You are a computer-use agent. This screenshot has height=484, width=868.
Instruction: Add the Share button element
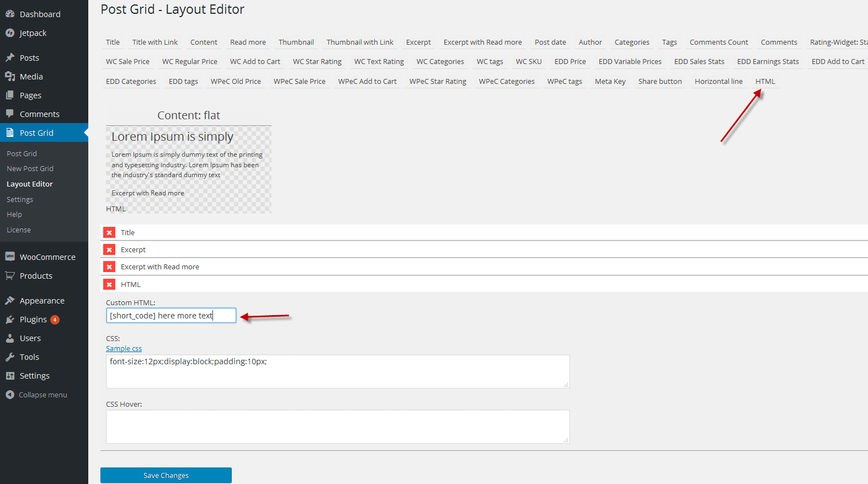(x=660, y=82)
